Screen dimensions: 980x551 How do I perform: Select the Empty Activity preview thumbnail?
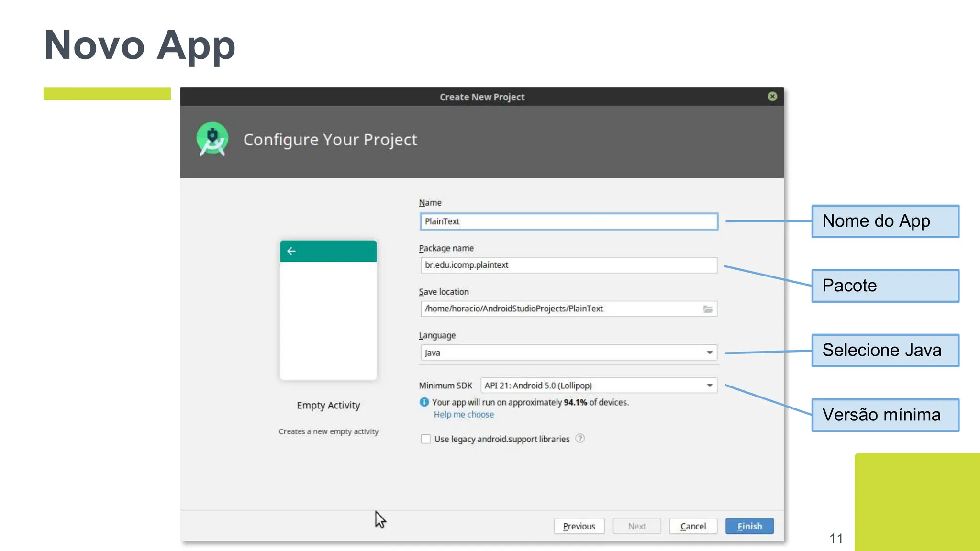328,311
